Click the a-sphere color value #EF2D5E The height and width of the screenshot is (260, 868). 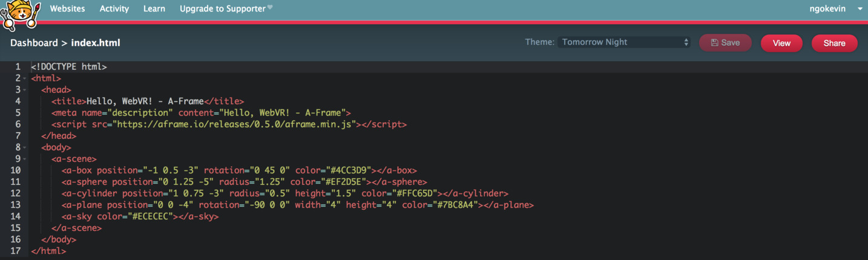pos(347,182)
